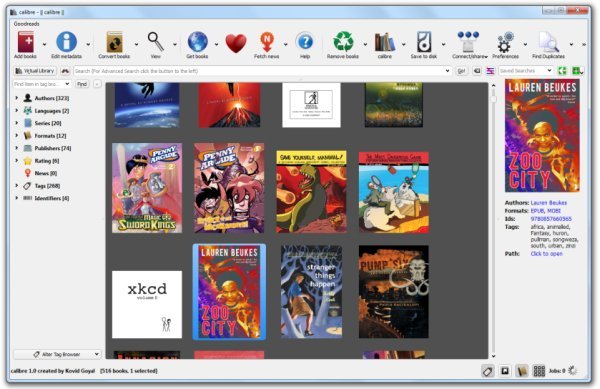Click the Remove books recycle icon

343,42
